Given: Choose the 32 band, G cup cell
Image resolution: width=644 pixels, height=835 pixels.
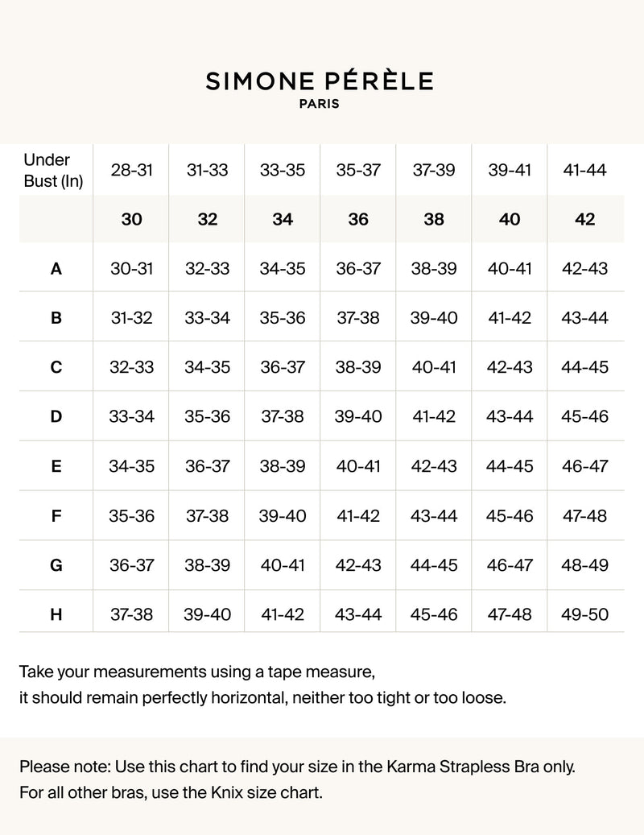Looking at the screenshot, I should 207,565.
